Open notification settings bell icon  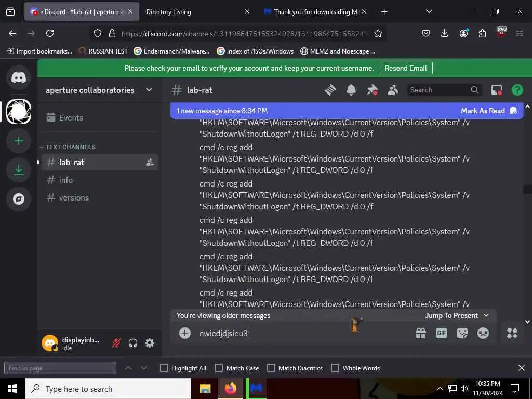[x=351, y=90]
